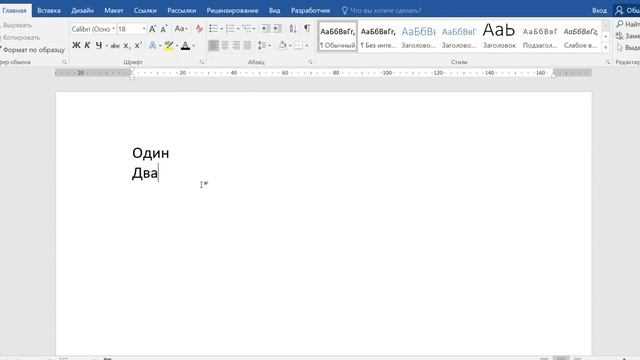Select the large Заголовок title style
The height and width of the screenshot is (360, 640).
click(x=499, y=37)
